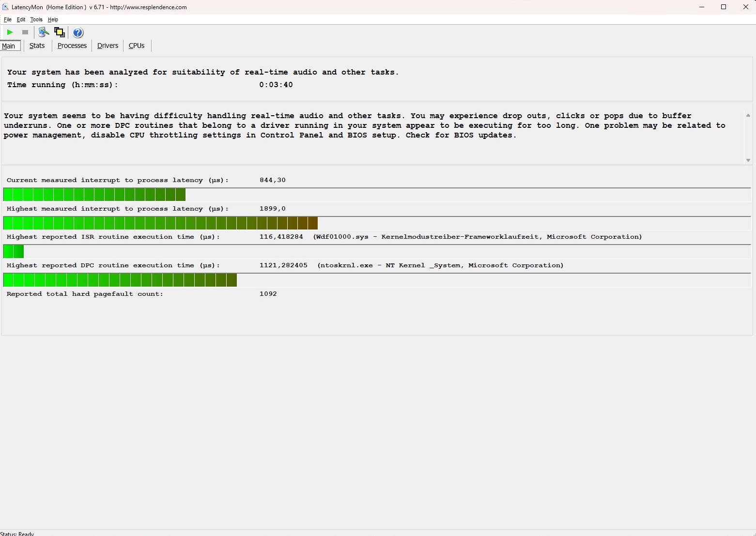Image resolution: width=756 pixels, height=536 pixels.
Task: Click the highest interrupt latency bar
Action: click(377, 223)
